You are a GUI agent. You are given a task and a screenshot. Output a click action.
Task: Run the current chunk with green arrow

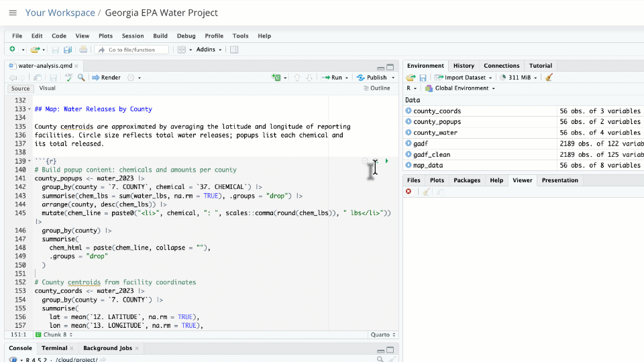386,161
